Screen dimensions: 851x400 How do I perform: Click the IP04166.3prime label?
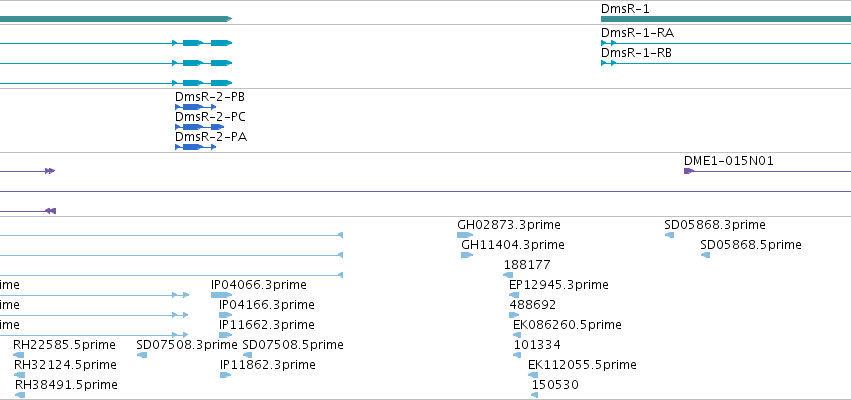(x=266, y=305)
